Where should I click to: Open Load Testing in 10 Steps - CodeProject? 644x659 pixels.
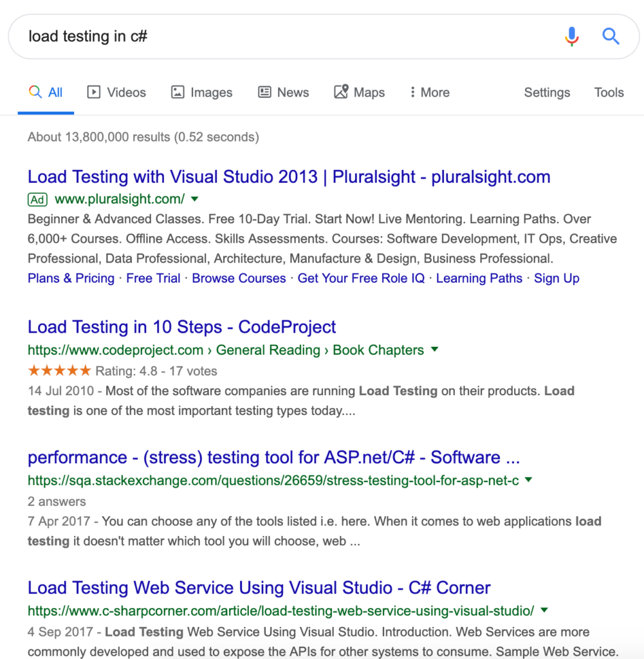182,327
